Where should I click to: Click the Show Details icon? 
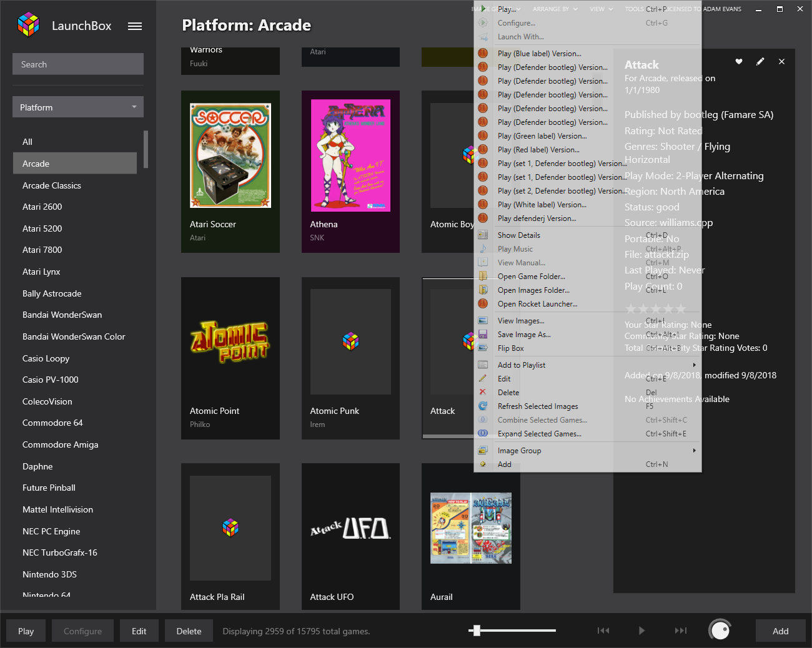(x=483, y=235)
